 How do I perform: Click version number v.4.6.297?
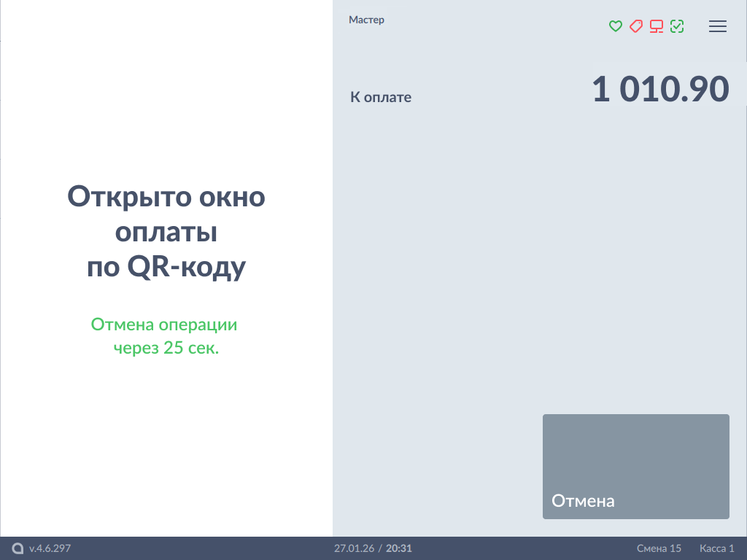click(50, 548)
